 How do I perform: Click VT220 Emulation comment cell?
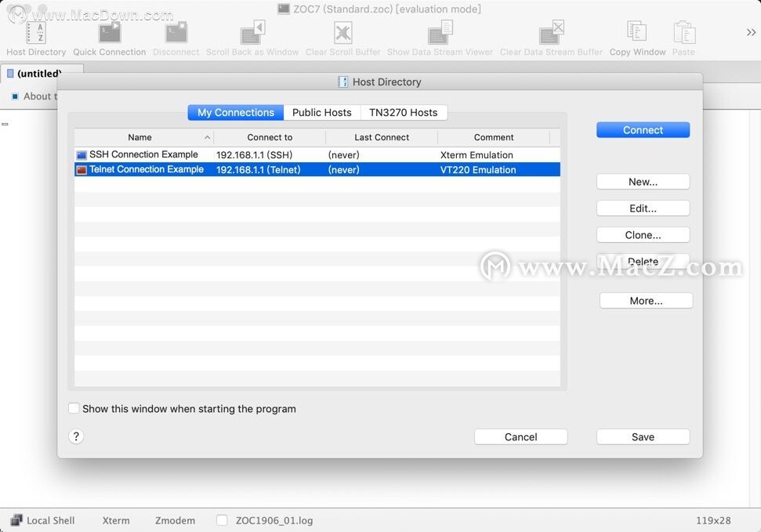tap(478, 170)
